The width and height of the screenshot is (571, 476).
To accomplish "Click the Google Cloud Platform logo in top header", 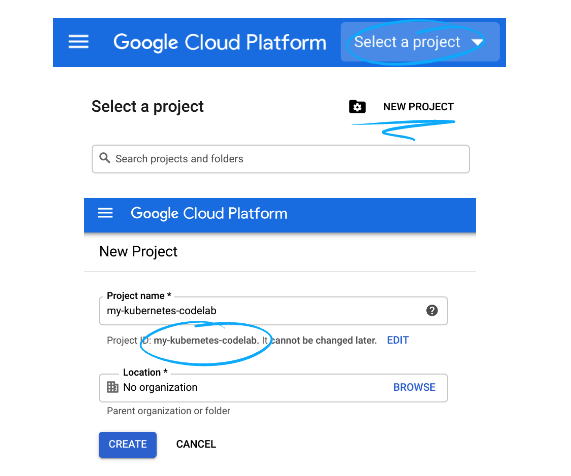I will click(220, 43).
